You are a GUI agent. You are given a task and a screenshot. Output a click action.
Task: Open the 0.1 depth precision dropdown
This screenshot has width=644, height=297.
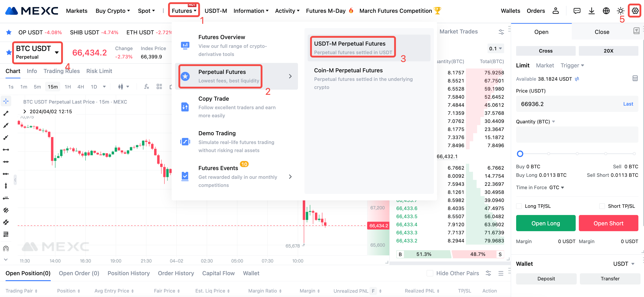[x=495, y=49]
